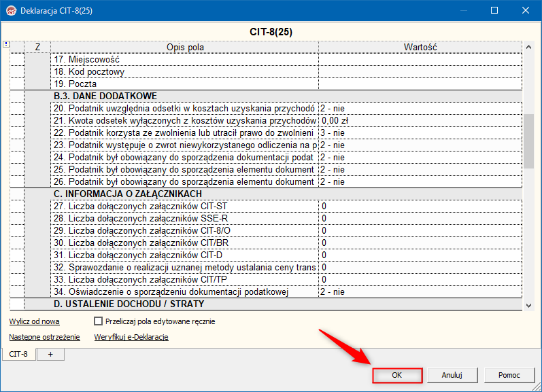Click '21. Kwota odsetek wyłączonych' row label
The height and width of the screenshot is (392, 542).
[184, 120]
